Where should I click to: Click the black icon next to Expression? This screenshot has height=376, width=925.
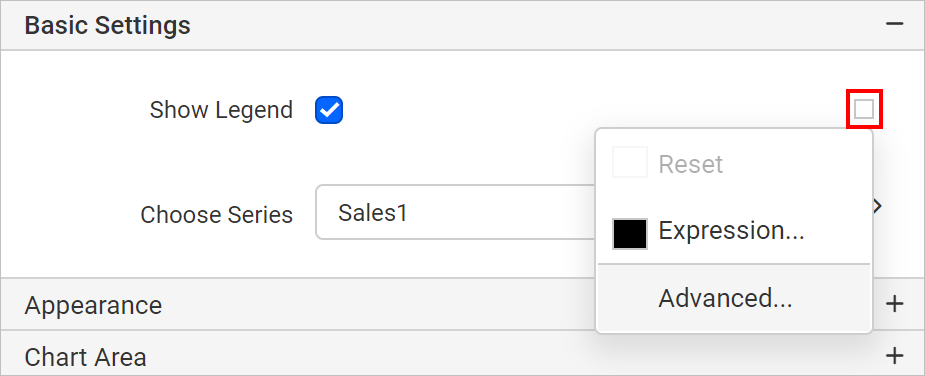pos(629,233)
